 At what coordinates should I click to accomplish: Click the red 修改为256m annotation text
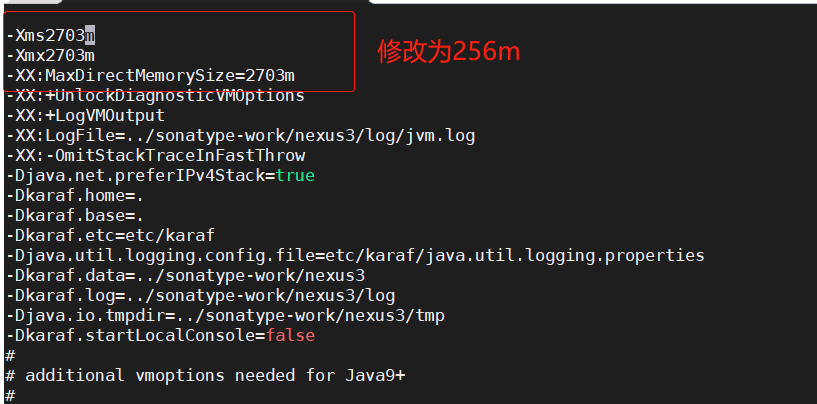449,52
